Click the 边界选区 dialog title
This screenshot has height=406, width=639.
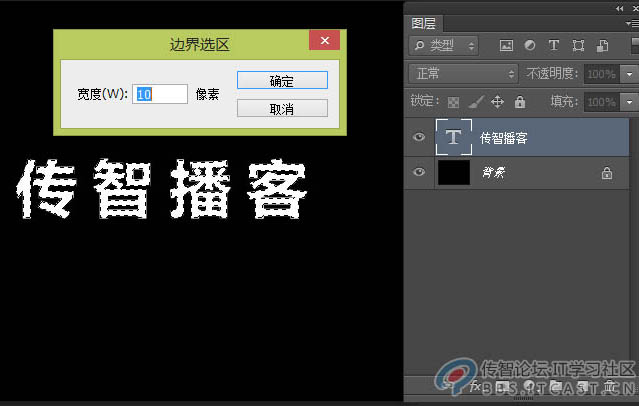[200, 44]
